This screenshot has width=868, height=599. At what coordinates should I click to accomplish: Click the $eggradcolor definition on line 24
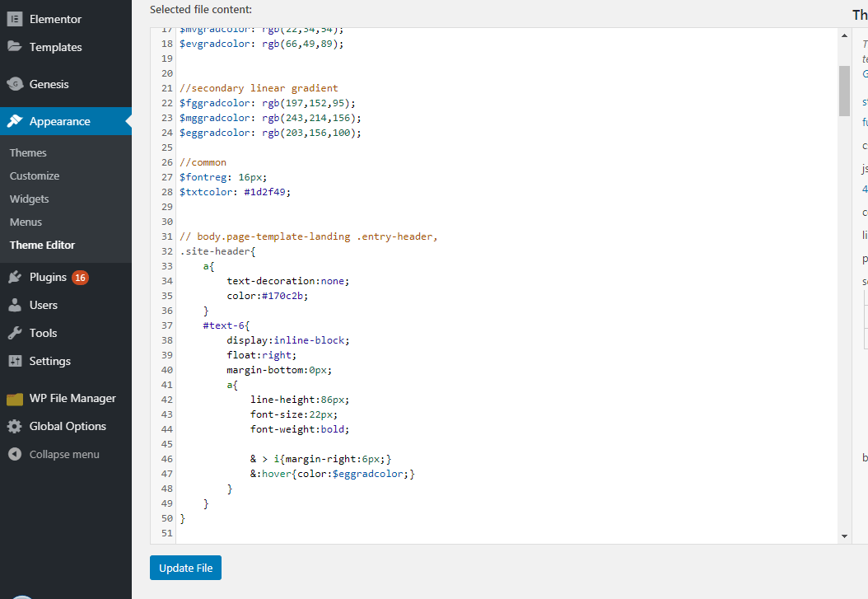(x=270, y=133)
